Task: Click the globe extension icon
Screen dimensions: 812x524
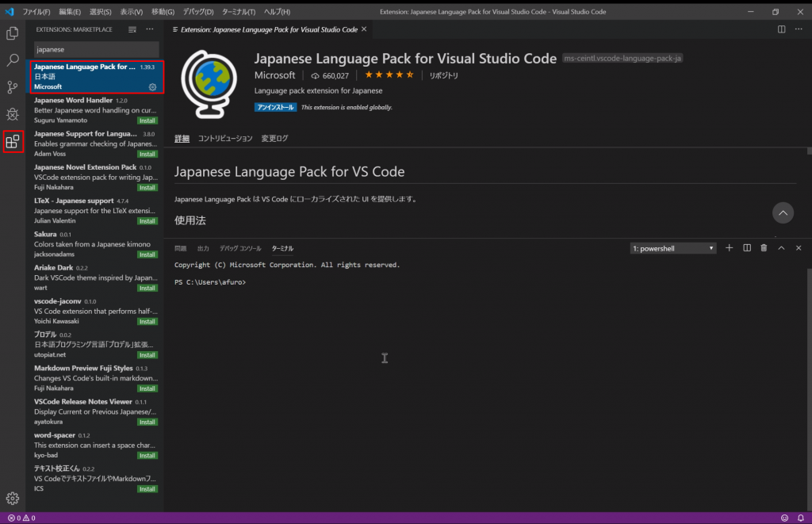Action: [x=209, y=84]
